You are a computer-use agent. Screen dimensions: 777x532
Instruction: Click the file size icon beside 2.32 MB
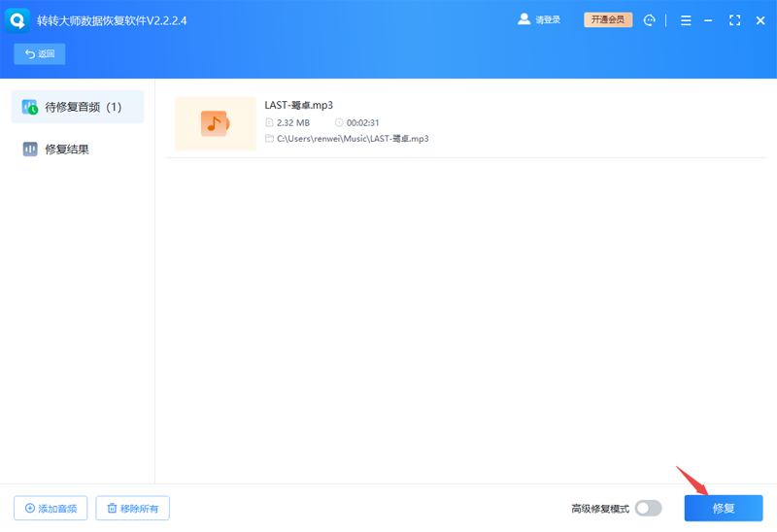pyautogui.click(x=269, y=122)
